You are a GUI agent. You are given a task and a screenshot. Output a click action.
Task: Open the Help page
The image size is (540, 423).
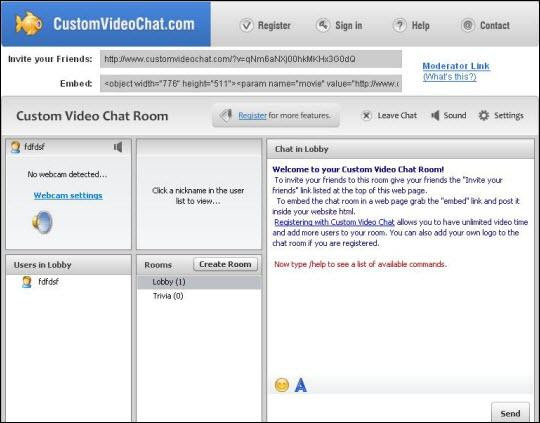click(420, 25)
